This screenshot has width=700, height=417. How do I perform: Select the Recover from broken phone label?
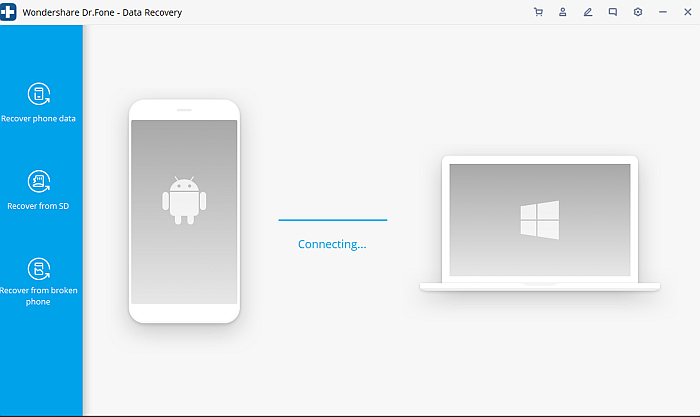click(38, 296)
